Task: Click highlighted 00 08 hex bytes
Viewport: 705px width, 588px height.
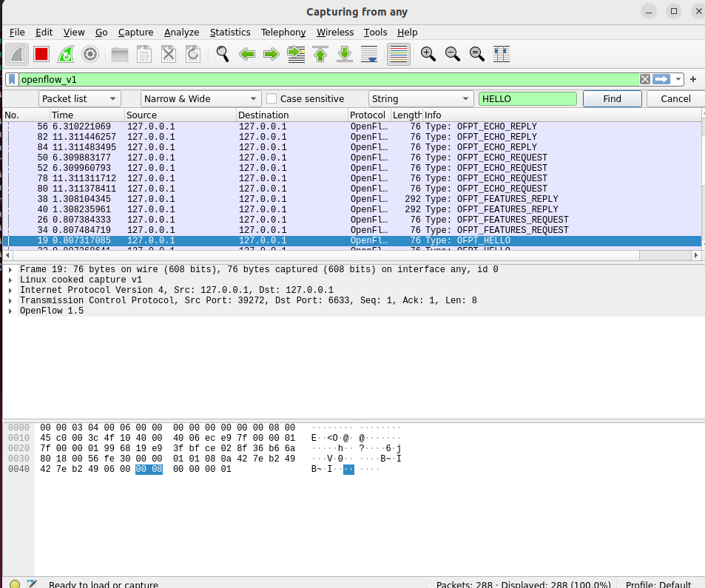Action: click(x=149, y=470)
